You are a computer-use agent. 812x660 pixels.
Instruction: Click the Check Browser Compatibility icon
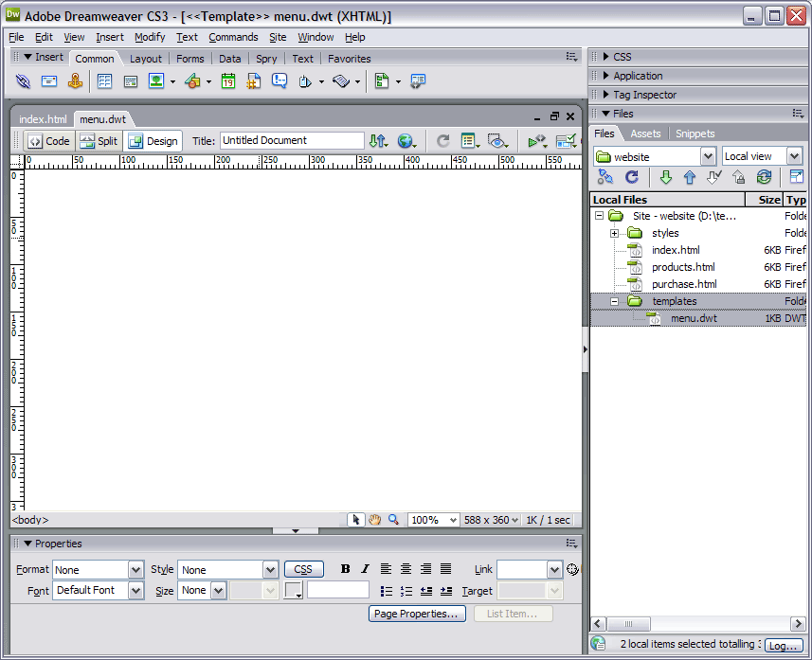pos(566,141)
